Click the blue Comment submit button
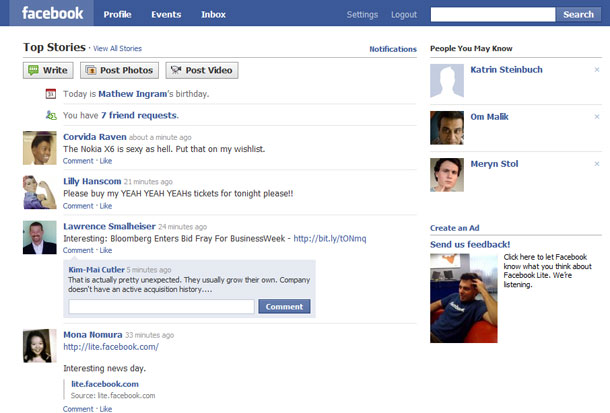This screenshot has width=610, height=413. tap(284, 306)
